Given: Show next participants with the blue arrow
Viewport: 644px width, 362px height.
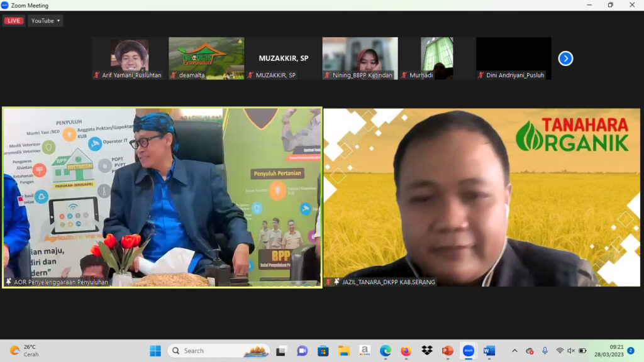Looking at the screenshot, I should (565, 58).
